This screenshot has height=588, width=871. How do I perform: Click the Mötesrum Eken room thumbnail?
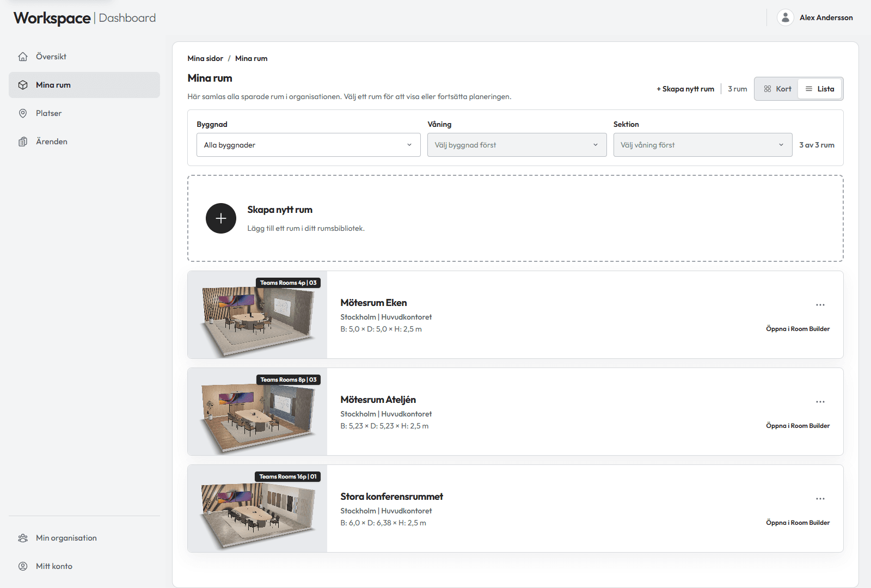point(257,315)
